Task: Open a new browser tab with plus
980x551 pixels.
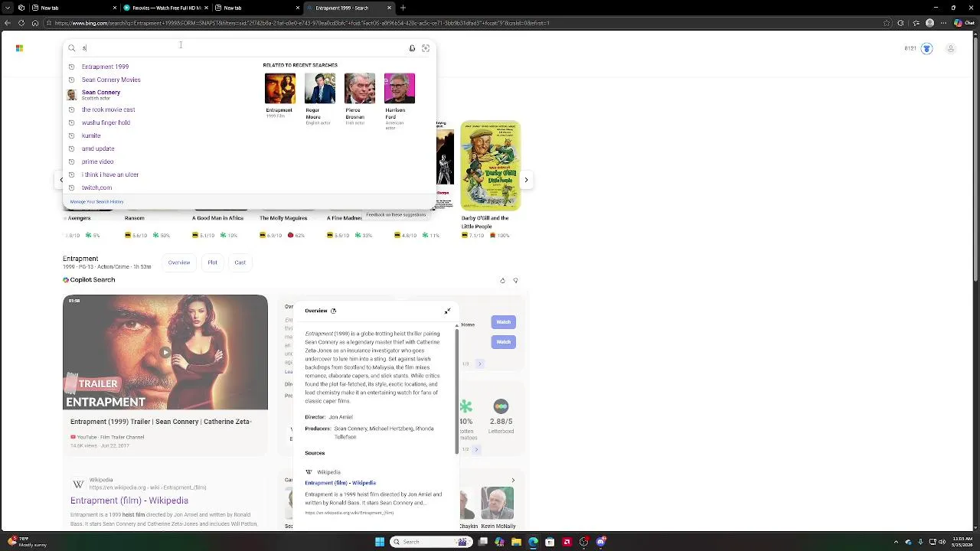Action: click(x=403, y=8)
